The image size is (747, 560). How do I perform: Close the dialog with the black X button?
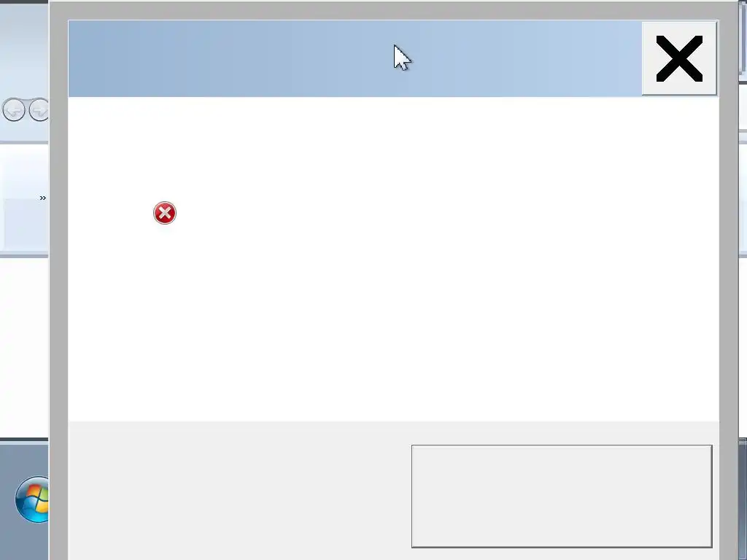pos(679,58)
